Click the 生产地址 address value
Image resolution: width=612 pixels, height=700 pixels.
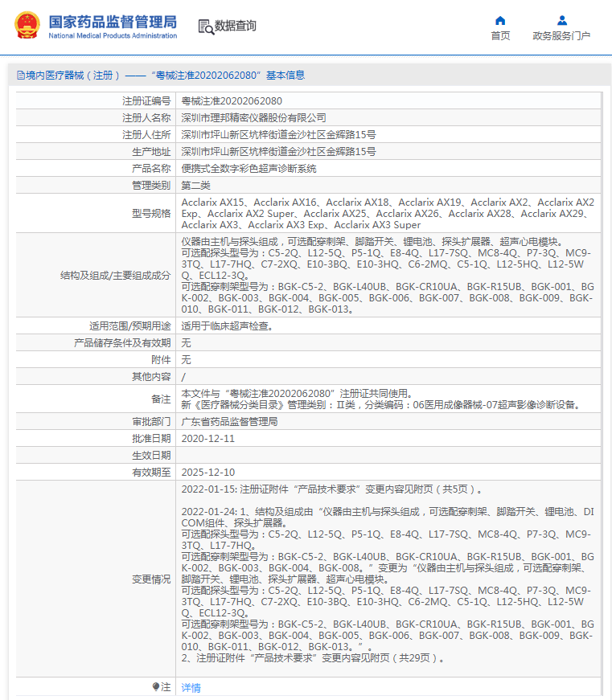(278, 152)
